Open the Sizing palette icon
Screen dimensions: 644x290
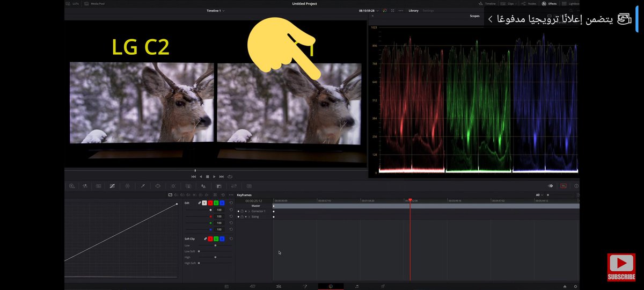tap(234, 186)
